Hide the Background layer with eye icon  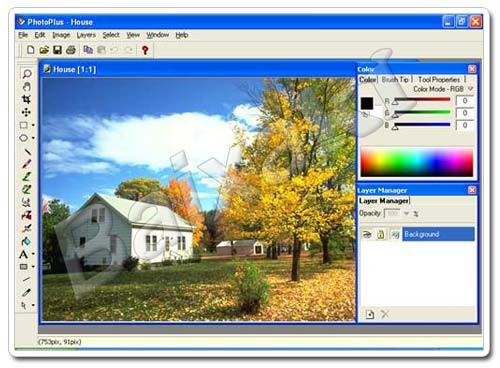pos(367,234)
